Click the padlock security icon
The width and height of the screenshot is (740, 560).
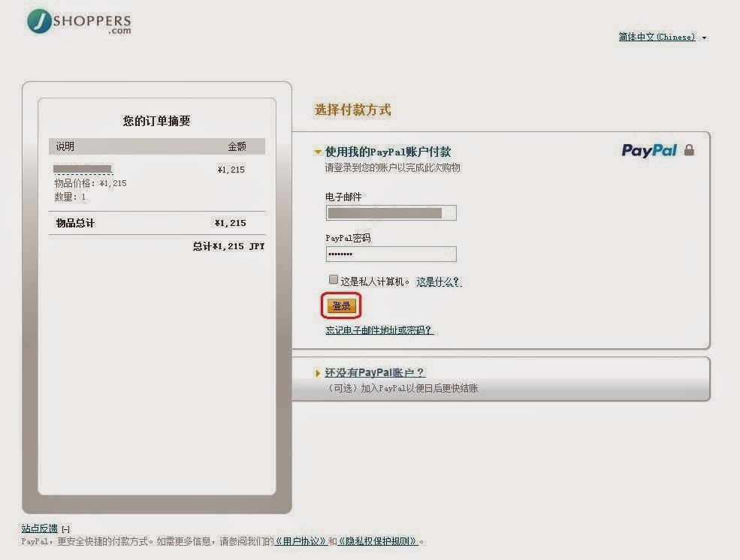(689, 150)
